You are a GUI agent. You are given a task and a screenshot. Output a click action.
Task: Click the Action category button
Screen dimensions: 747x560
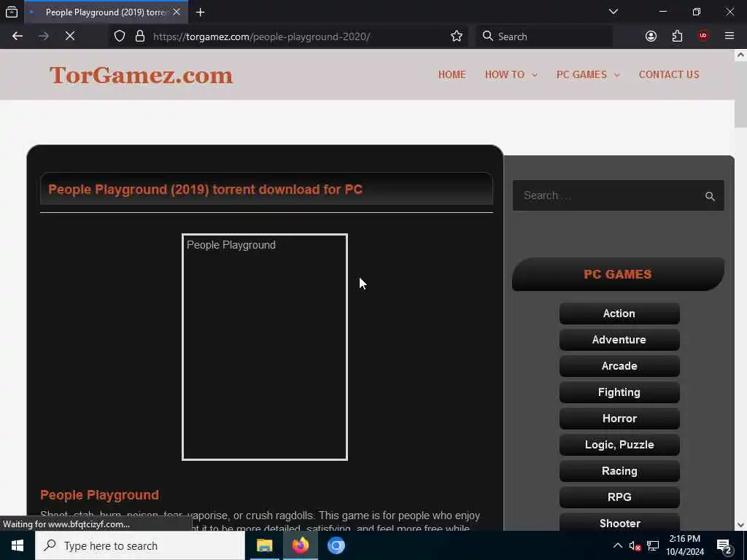pyautogui.click(x=619, y=314)
